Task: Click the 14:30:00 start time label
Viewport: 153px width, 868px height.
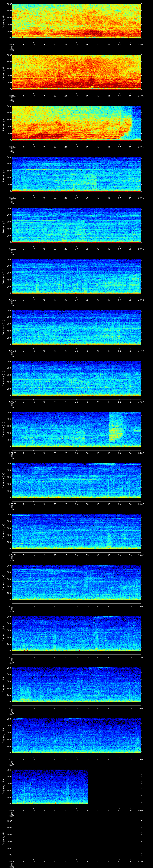Action: coord(12,351)
